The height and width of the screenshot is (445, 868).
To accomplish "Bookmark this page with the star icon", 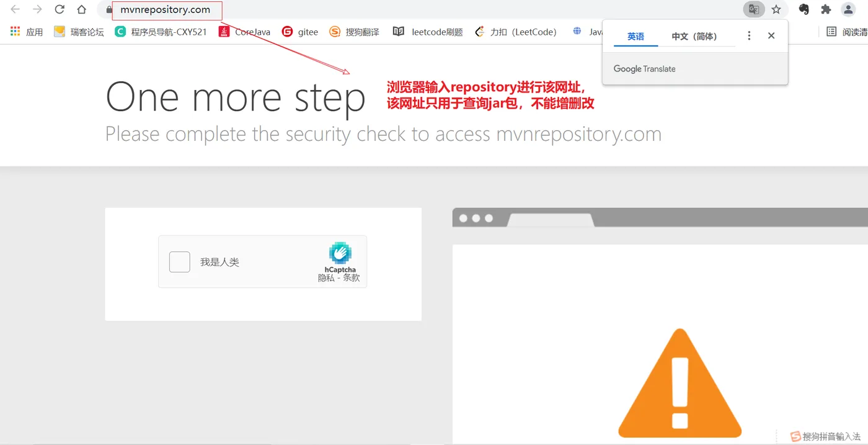I will pos(776,9).
